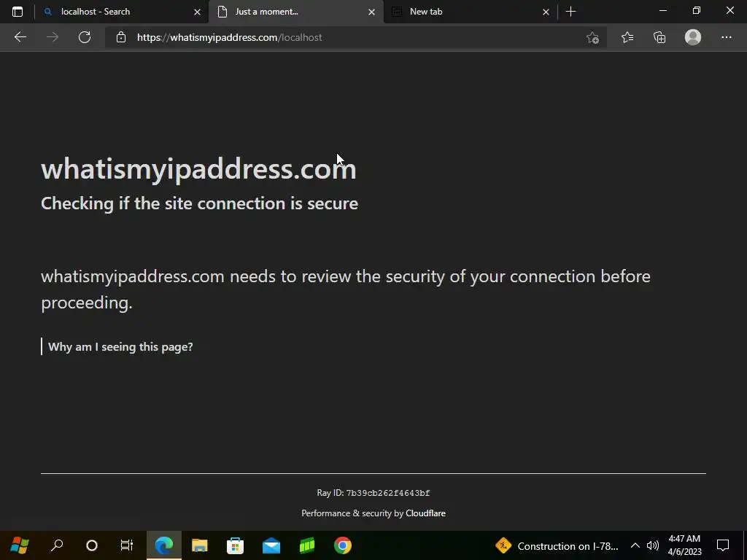The height and width of the screenshot is (560, 747).
Task: Refresh the current page
Action: pos(85,37)
